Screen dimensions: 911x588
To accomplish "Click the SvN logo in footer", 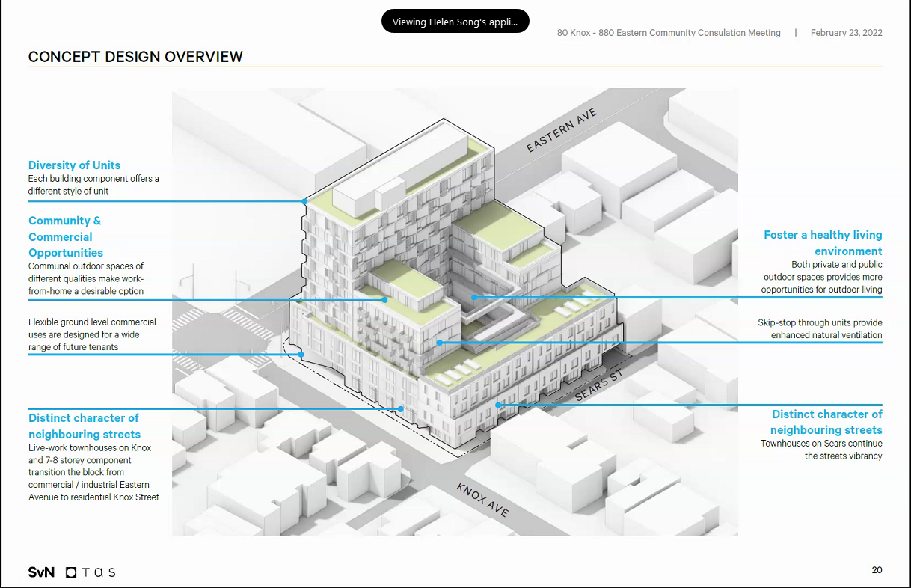I will tap(41, 572).
